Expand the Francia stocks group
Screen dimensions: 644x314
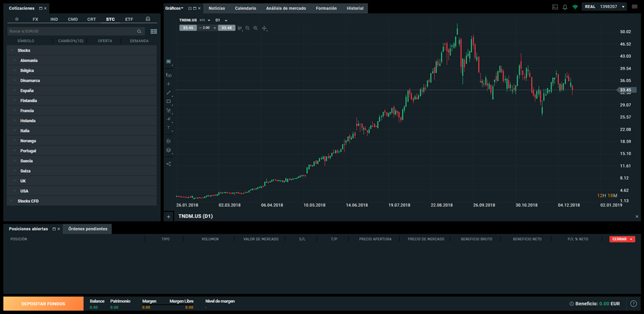pyautogui.click(x=15, y=111)
